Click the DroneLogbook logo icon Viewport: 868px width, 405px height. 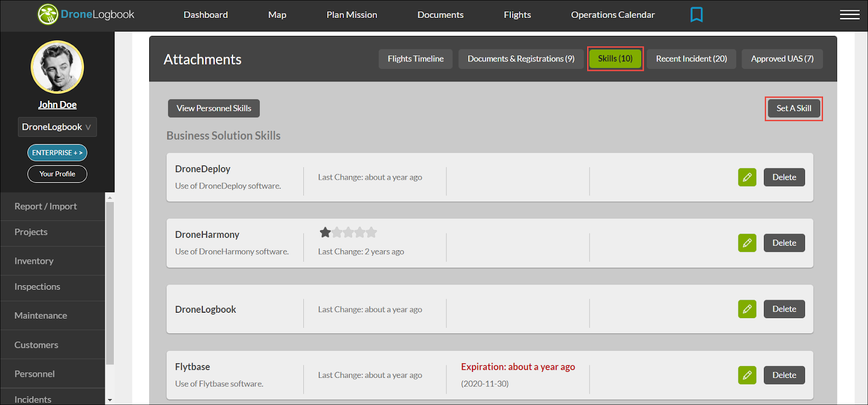coord(48,15)
